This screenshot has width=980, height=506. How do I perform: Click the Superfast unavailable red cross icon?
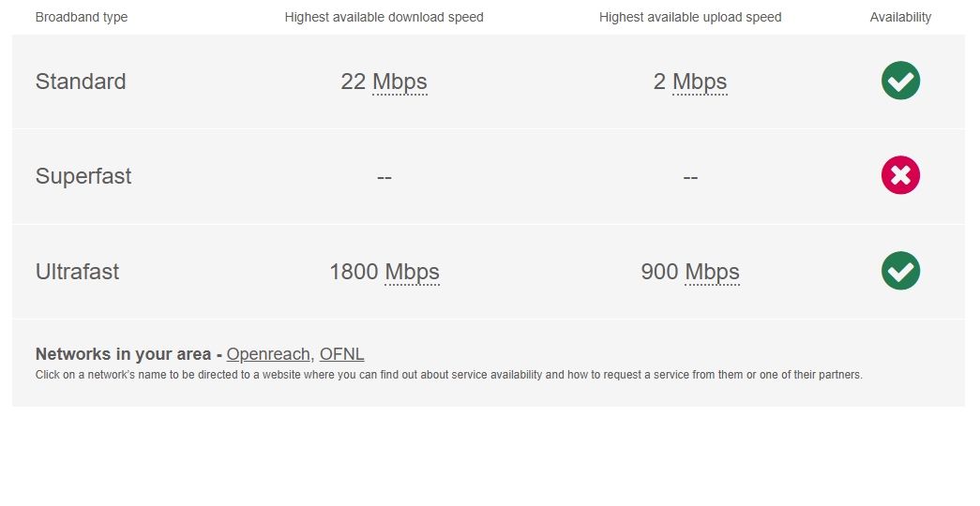[x=900, y=175]
